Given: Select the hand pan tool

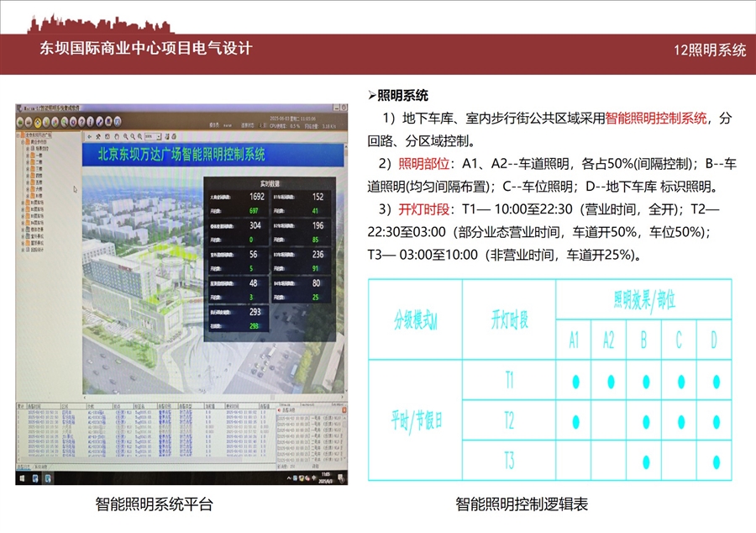Looking at the screenshot, I should coord(117,136).
